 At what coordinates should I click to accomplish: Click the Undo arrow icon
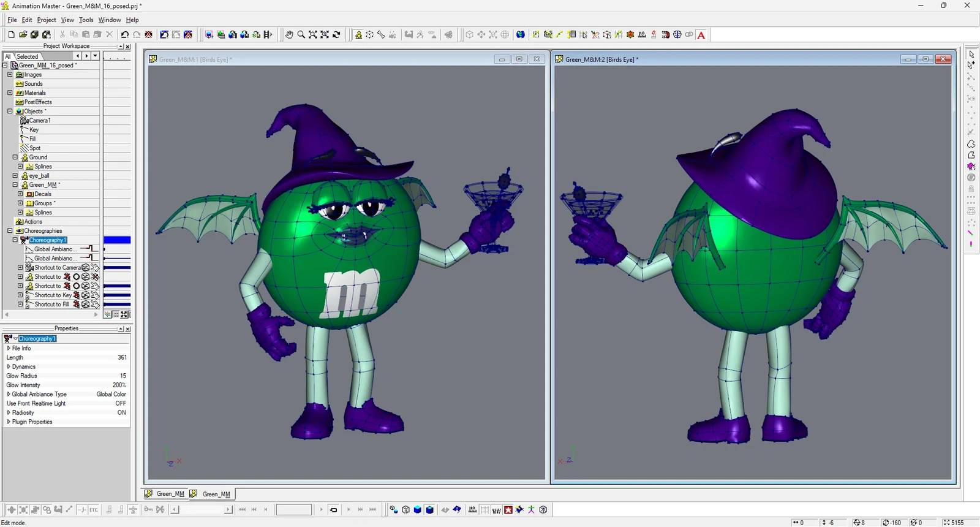pos(125,35)
